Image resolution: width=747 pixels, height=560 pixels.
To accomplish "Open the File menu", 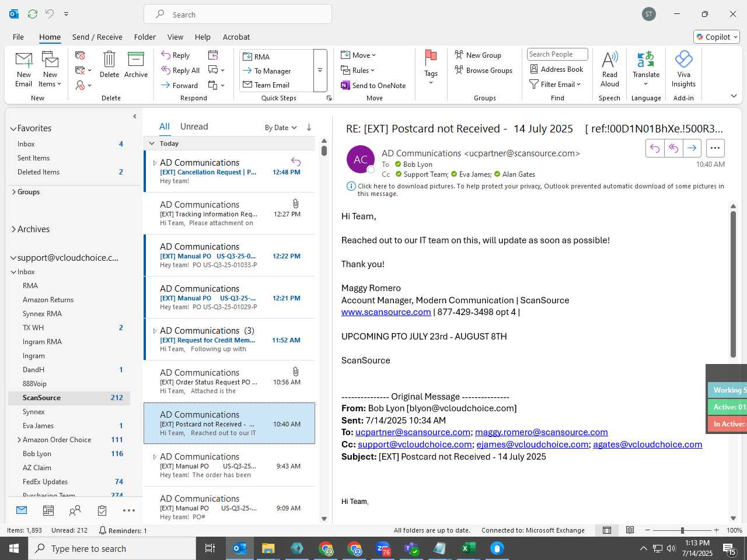I will pyautogui.click(x=18, y=37).
